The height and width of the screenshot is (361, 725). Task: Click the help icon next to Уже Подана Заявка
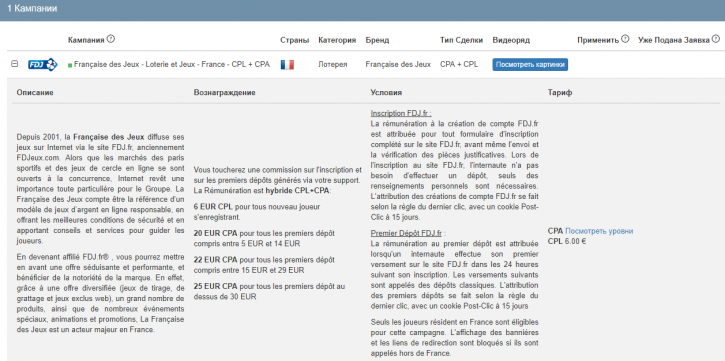(x=716, y=39)
